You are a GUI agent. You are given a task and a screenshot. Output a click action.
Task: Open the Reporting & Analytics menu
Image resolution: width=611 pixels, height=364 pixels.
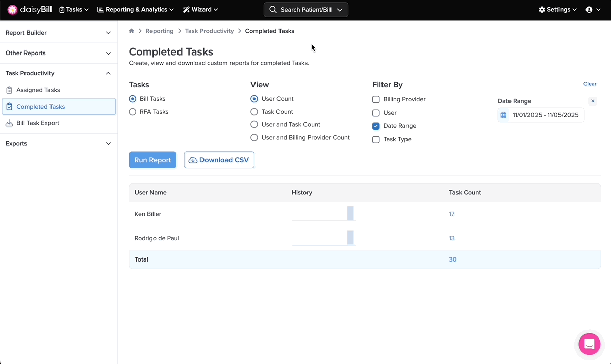[135, 10]
